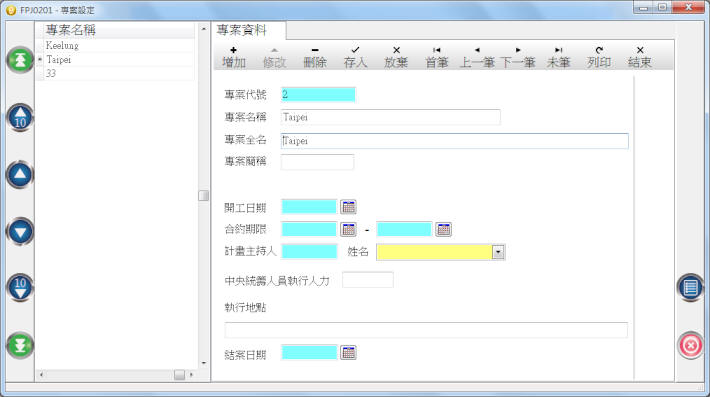Click the 計畫主持人 input field
Screen dimensions: 710x397
pyautogui.click(x=309, y=251)
